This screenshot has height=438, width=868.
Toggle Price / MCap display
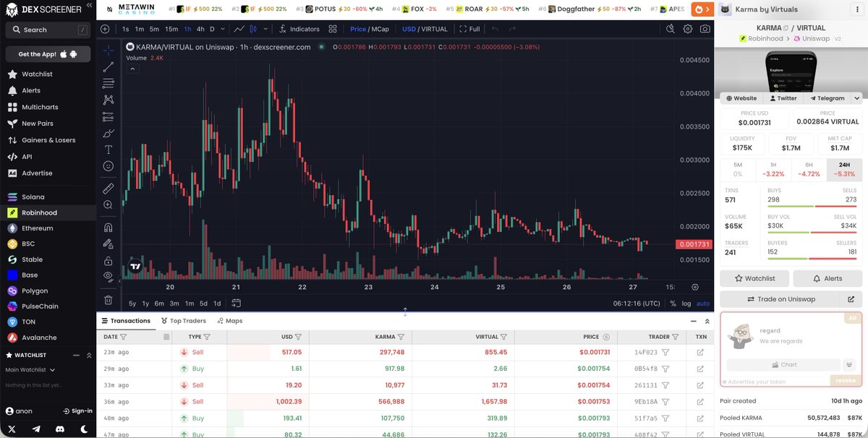[x=370, y=29]
